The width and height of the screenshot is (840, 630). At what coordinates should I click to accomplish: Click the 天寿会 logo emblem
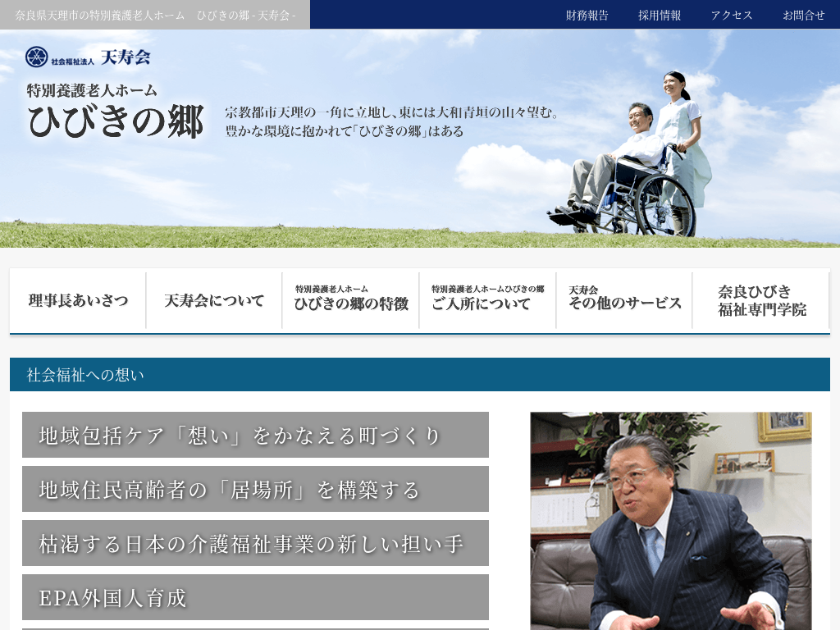[x=36, y=57]
